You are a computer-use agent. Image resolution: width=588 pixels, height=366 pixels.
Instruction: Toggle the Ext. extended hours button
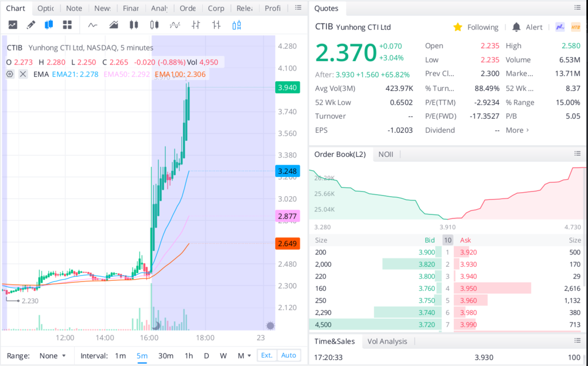click(266, 355)
